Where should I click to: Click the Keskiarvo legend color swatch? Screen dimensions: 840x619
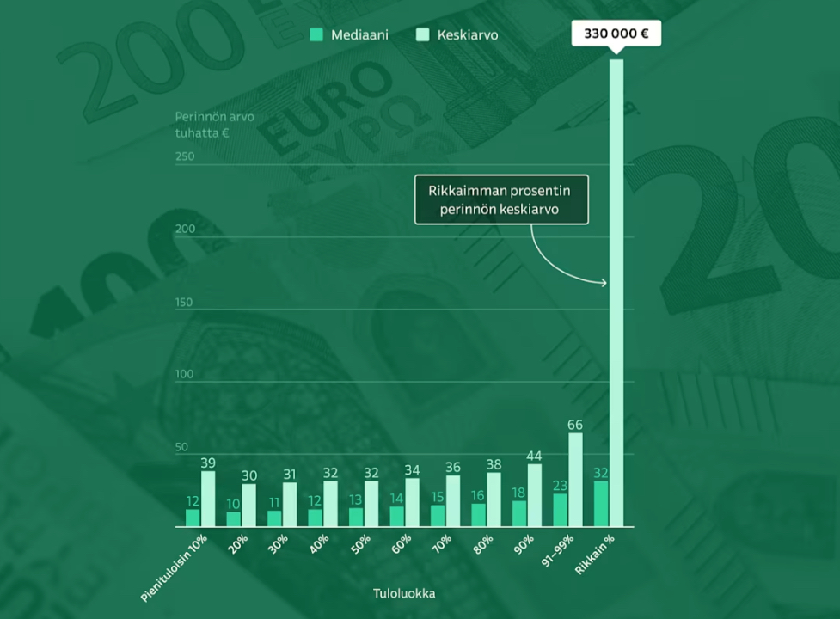pos(422,35)
